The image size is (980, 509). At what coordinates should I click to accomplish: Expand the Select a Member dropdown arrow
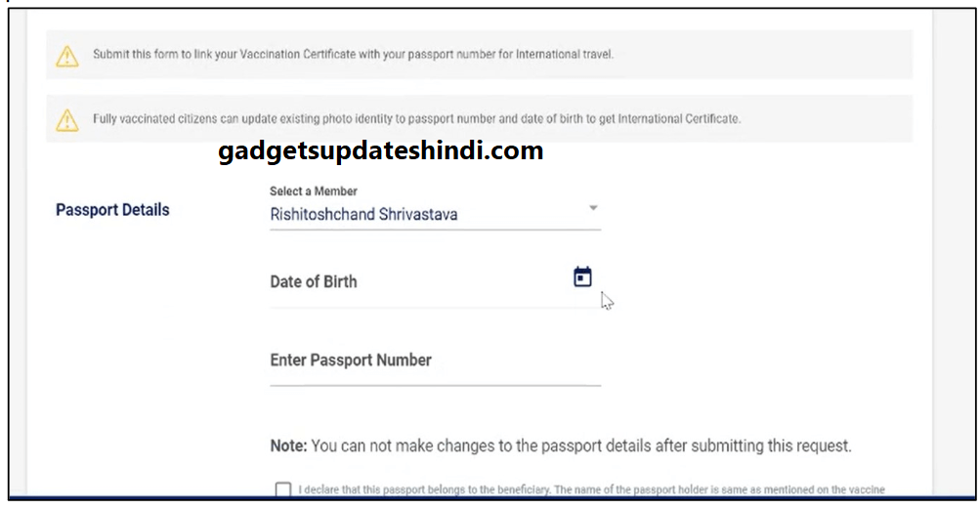(592, 208)
